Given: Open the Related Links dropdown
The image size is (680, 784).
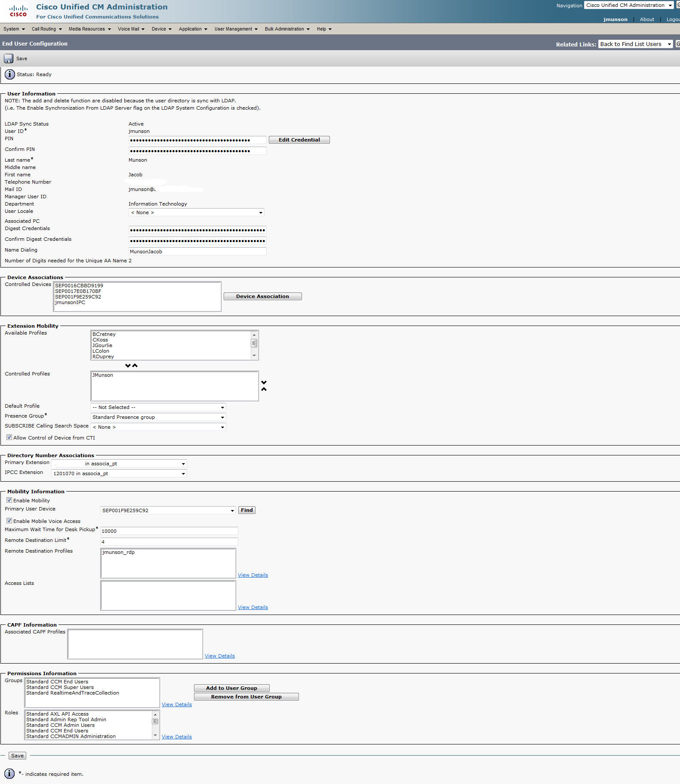Looking at the screenshot, I should coord(635,44).
